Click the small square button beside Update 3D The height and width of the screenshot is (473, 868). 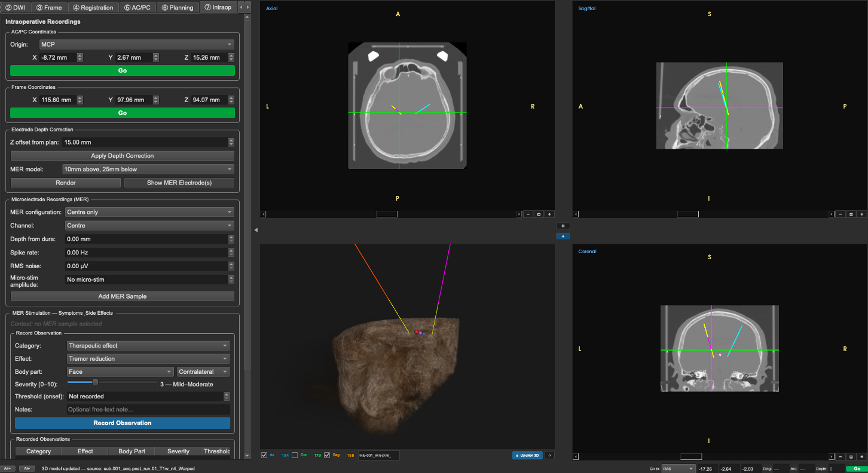tap(549, 455)
